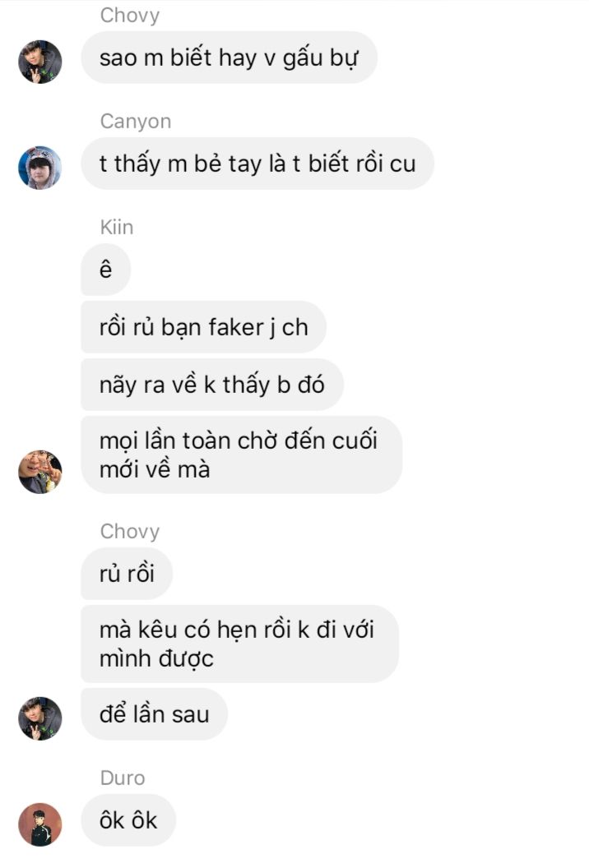Select the 'để lần sau' bubble
The height and width of the screenshot is (868, 589).
(155, 714)
